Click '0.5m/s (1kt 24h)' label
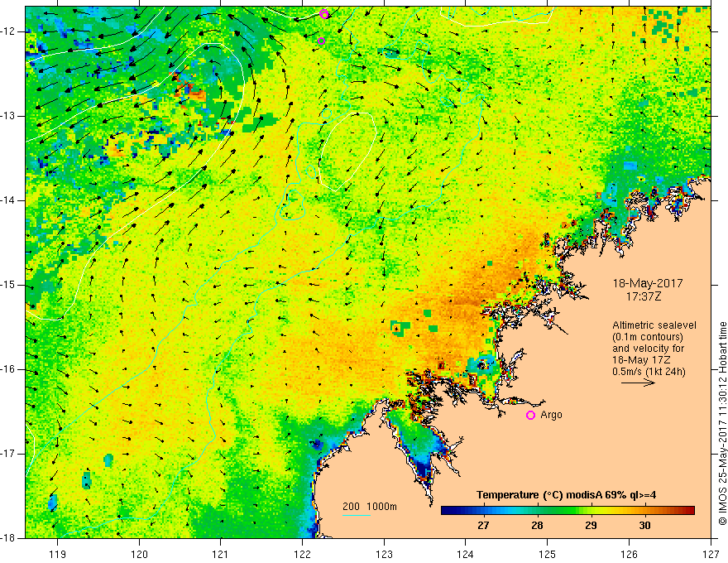 point(649,372)
